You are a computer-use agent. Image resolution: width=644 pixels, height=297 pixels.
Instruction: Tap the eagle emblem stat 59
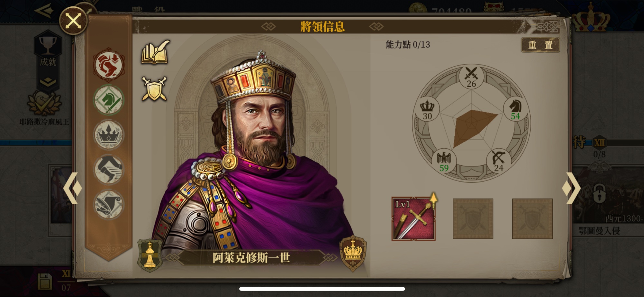[x=444, y=161]
